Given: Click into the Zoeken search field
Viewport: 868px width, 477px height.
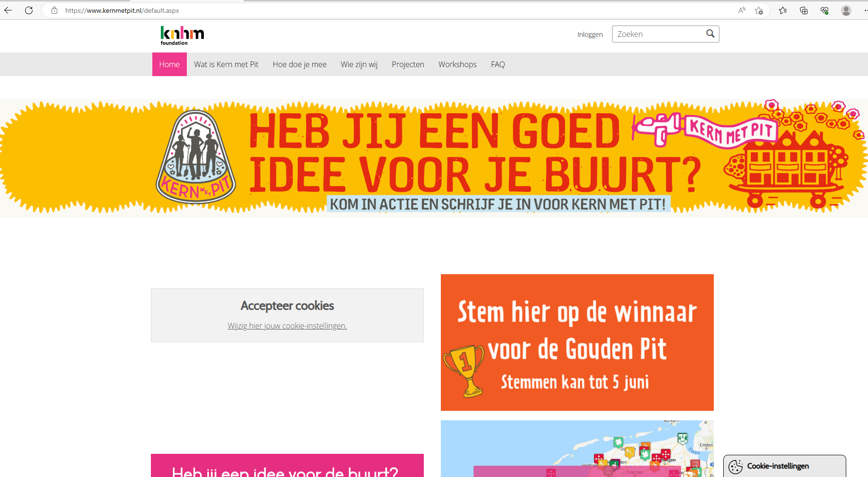Looking at the screenshot, I should [658, 34].
